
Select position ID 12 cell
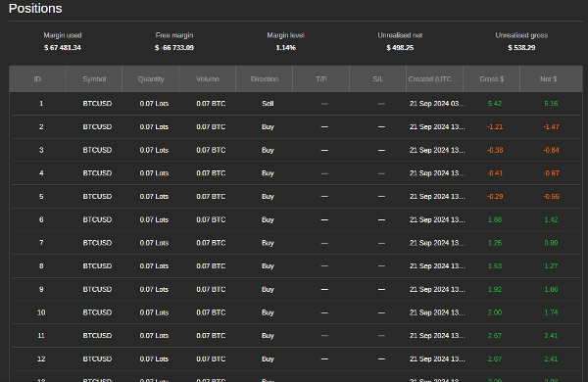[41, 358]
